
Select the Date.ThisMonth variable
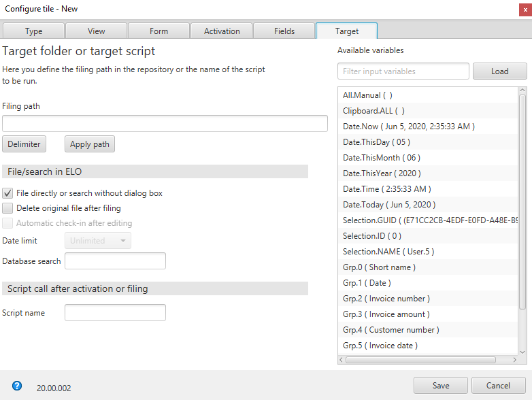point(428,157)
